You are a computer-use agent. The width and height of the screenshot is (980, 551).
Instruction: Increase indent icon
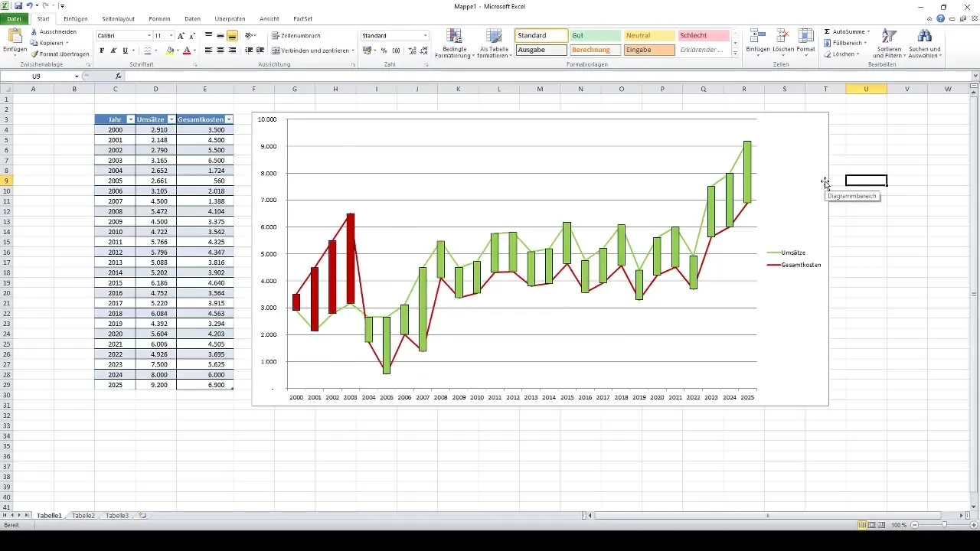pos(260,51)
